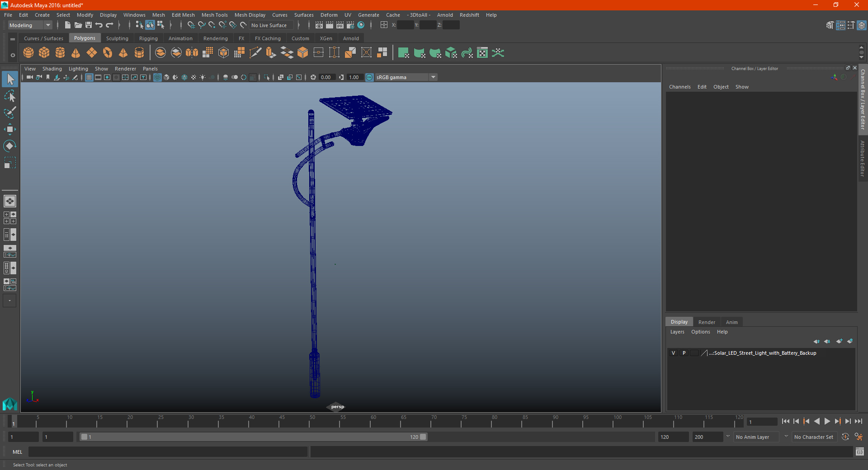
Task: Toggle sRGB color management ON button
Action: pyautogui.click(x=369, y=77)
